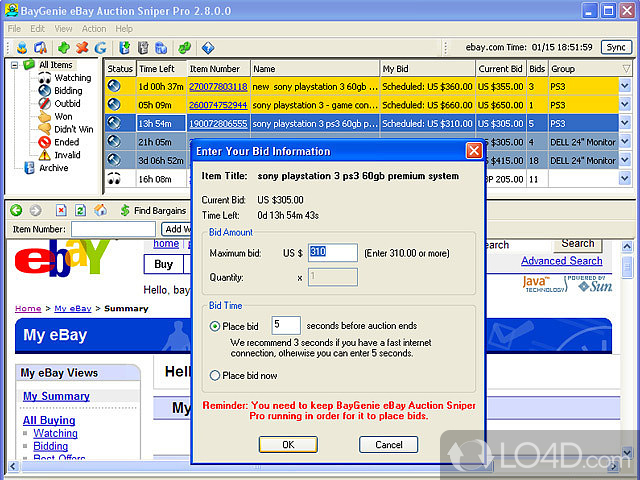Select the Archive node in the tree
Viewport: 640px width, 480px height.
[53, 168]
